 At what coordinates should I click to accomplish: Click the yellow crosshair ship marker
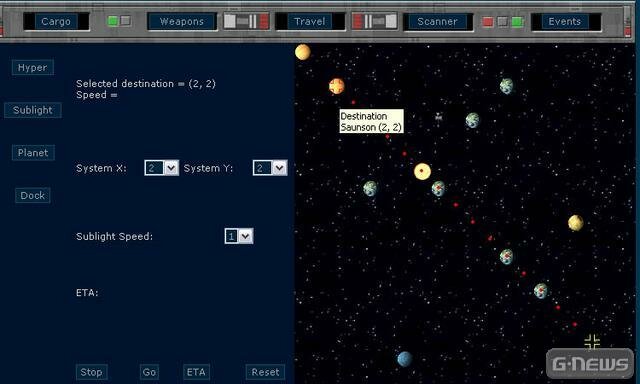click(x=592, y=342)
